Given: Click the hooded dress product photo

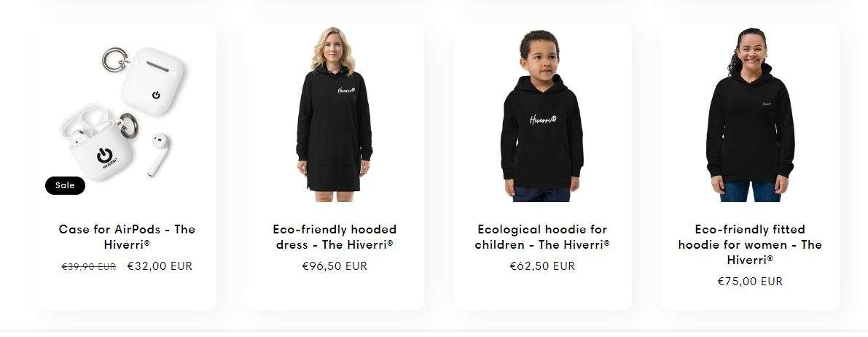Looking at the screenshot, I should 335,115.
